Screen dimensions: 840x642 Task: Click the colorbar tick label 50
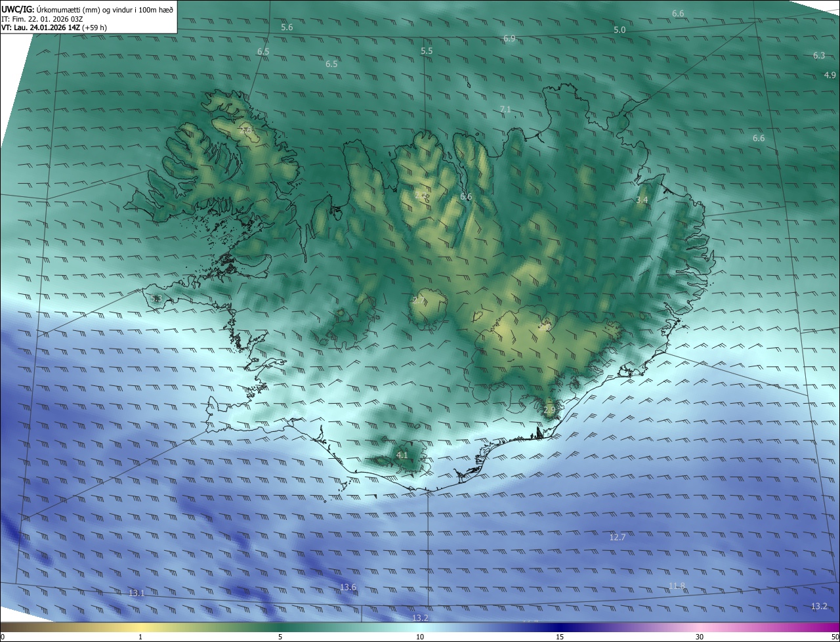coord(835,637)
